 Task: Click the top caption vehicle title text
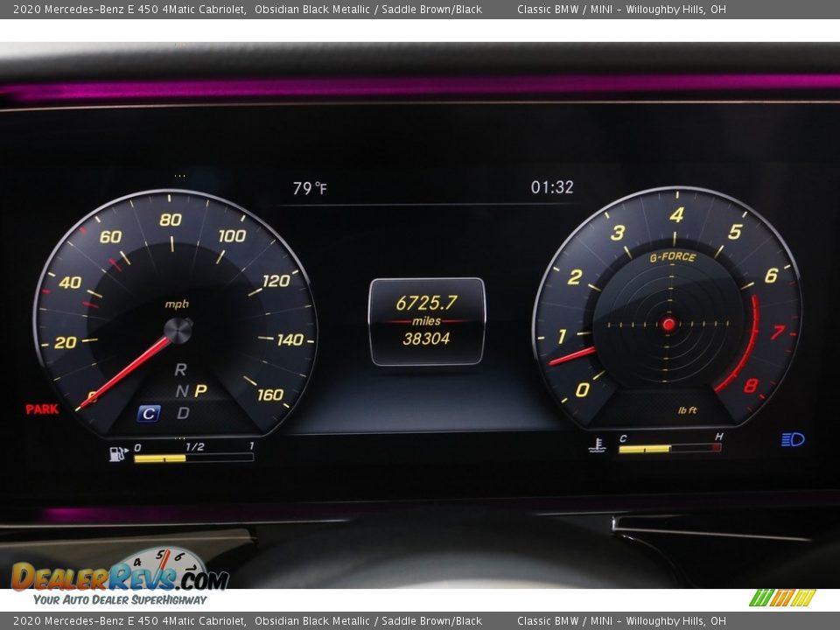coord(248,9)
